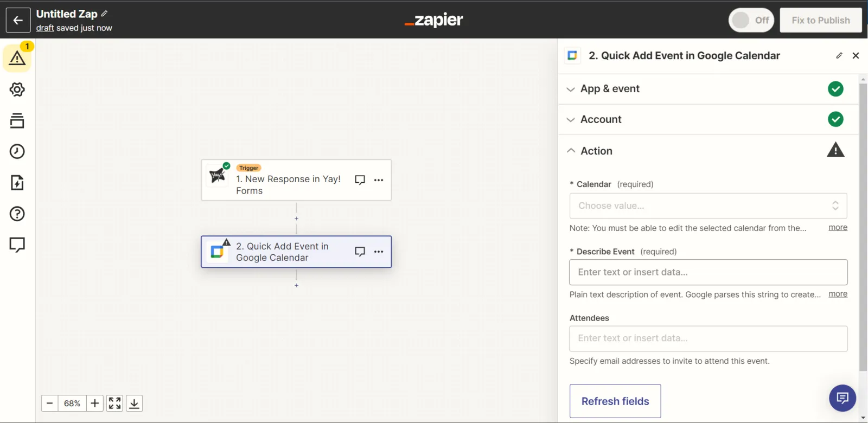Zoom in the canvas

95,403
